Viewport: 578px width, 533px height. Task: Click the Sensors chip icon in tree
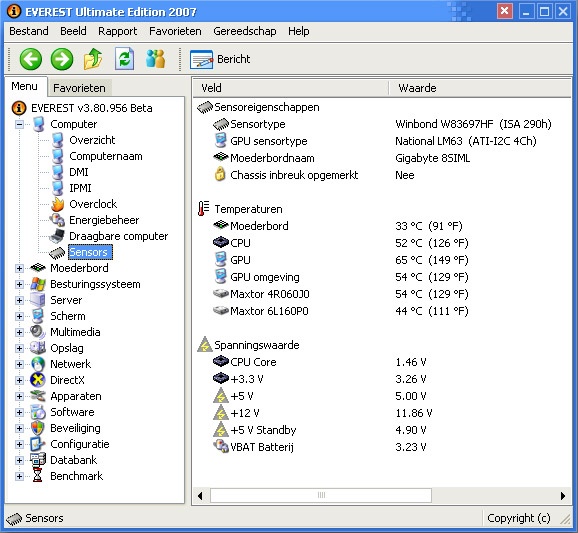57,252
